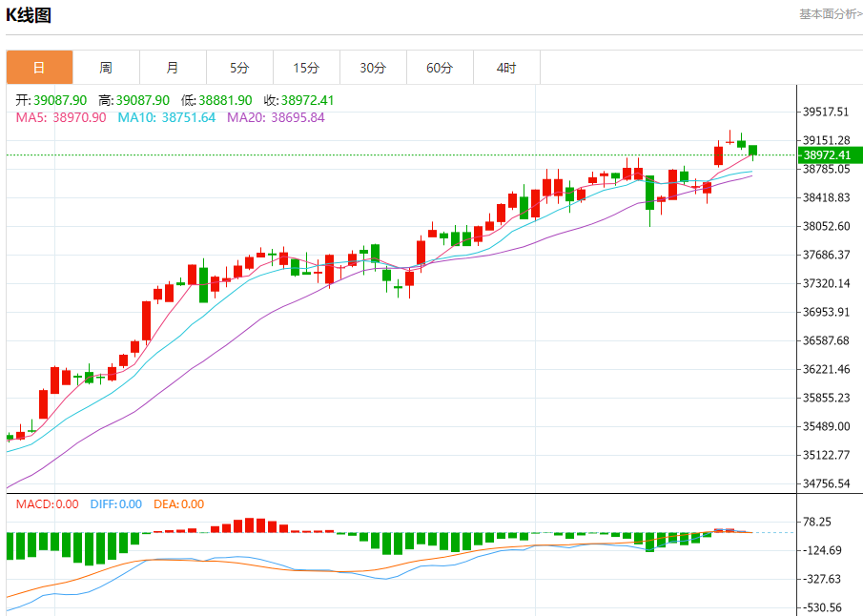Image resolution: width=863 pixels, height=616 pixels.
Task: Click the 78.25 MACD axis label
Action: pyautogui.click(x=817, y=522)
